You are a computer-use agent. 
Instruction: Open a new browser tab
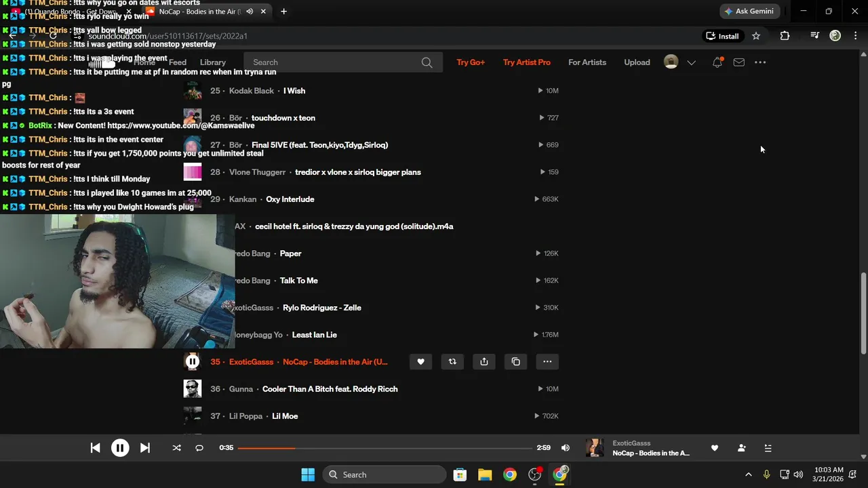tap(283, 12)
